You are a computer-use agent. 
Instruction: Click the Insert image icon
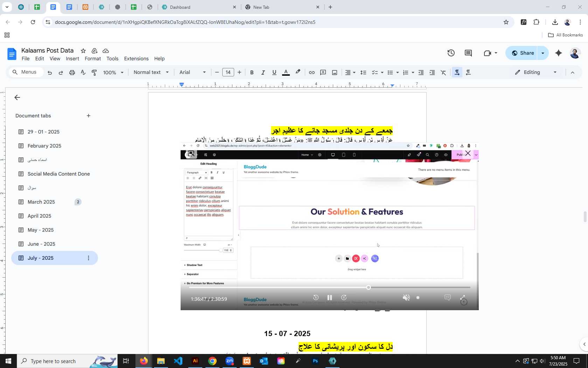point(335,73)
